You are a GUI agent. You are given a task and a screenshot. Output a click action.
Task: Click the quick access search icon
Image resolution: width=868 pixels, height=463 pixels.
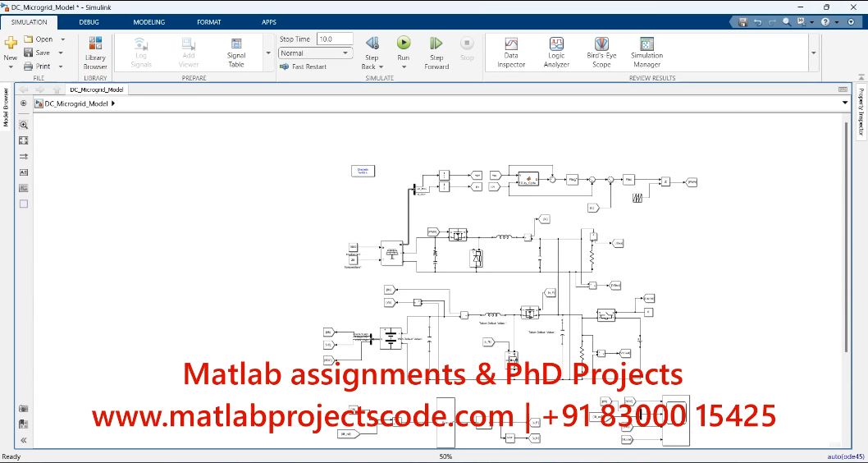[787, 22]
